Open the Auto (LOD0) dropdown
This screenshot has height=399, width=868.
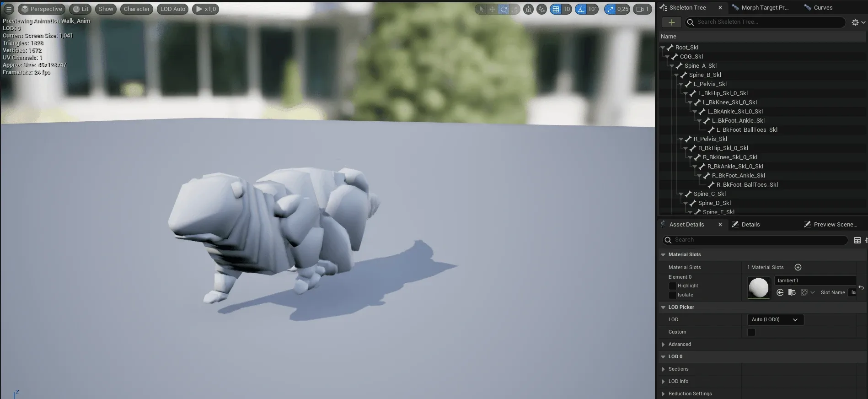(775, 320)
